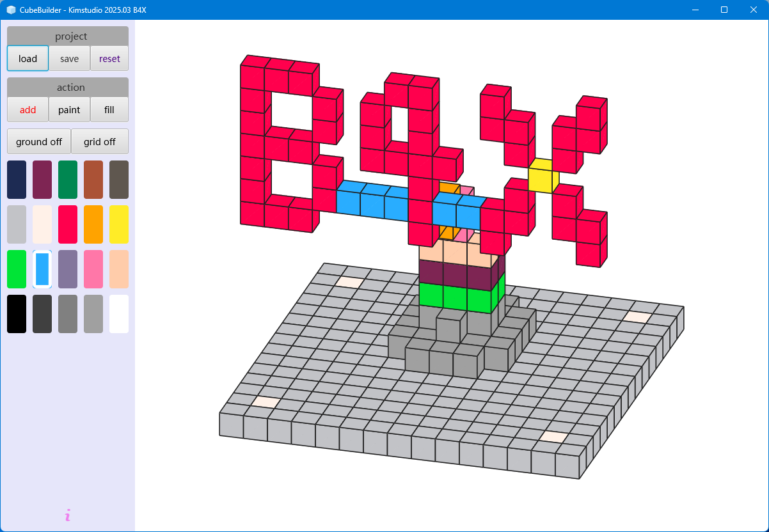Click the CubeBuilder app icon in the title bar
Viewport: 769px width, 532px height.
pyautogui.click(x=11, y=10)
